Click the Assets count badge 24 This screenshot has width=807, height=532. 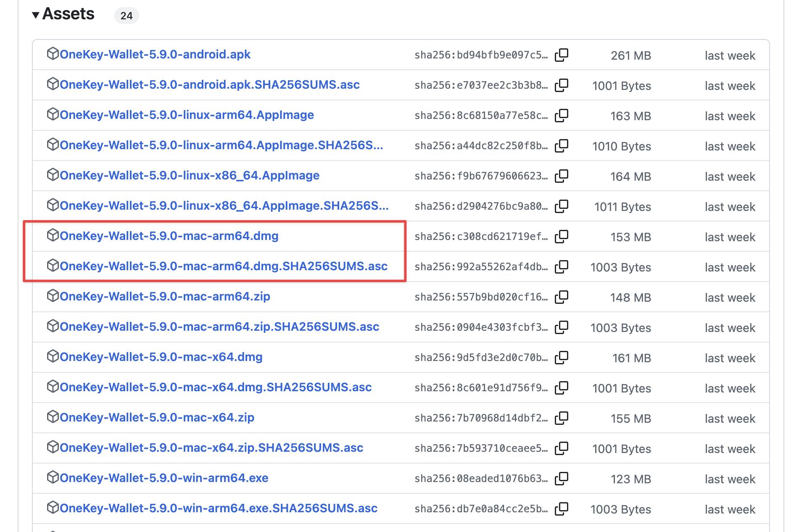coord(127,16)
